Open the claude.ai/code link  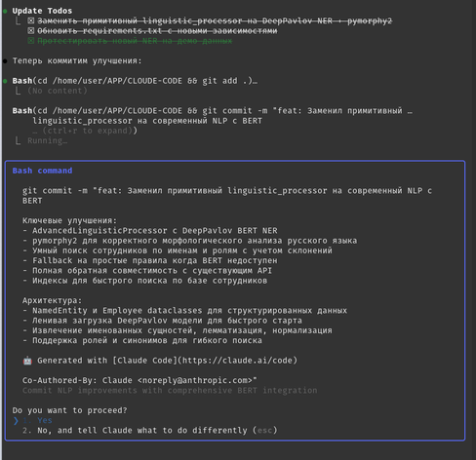pos(238,361)
